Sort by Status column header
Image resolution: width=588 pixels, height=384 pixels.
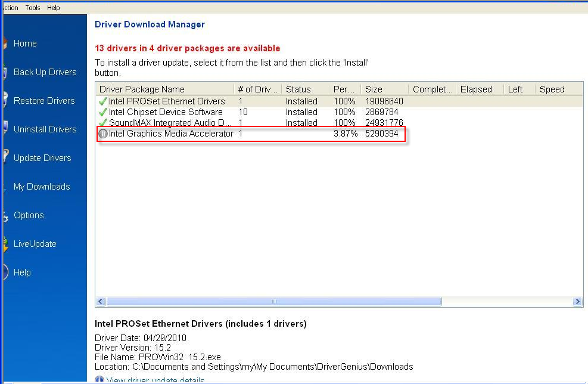point(305,89)
